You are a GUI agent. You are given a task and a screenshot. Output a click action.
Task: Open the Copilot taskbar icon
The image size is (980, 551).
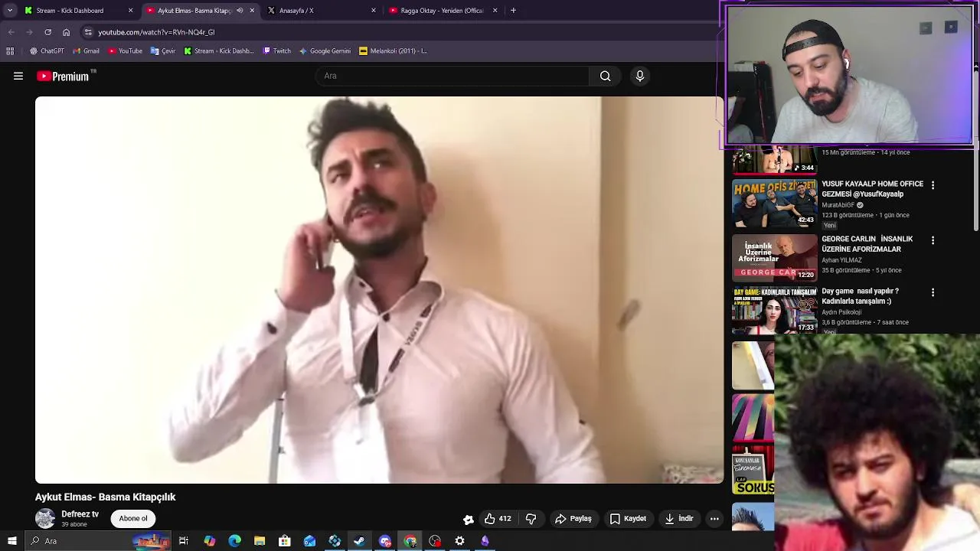(x=209, y=541)
